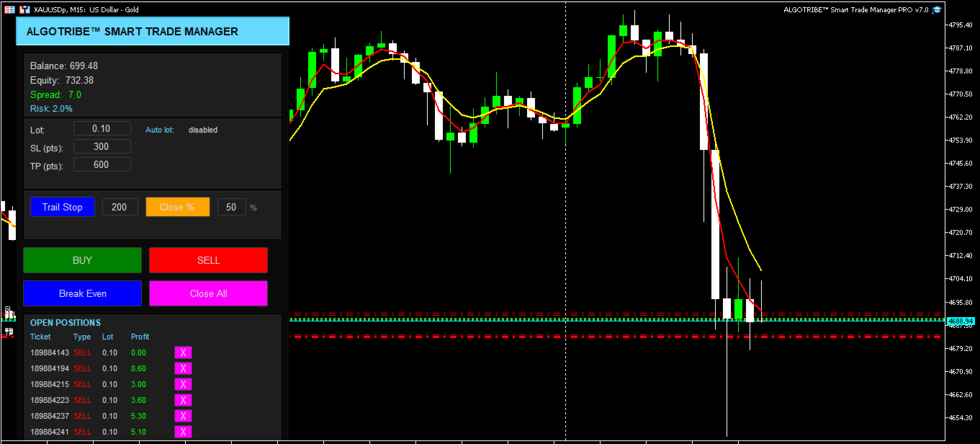Click the SELL type of ticket 189884215
This screenshot has height=444, width=980.
(x=83, y=384)
